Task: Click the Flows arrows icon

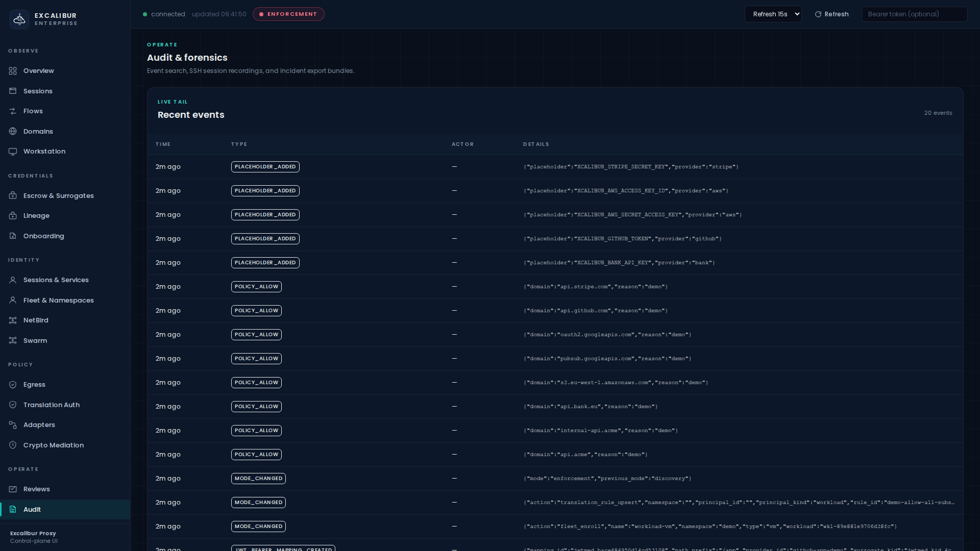Action: (x=13, y=111)
